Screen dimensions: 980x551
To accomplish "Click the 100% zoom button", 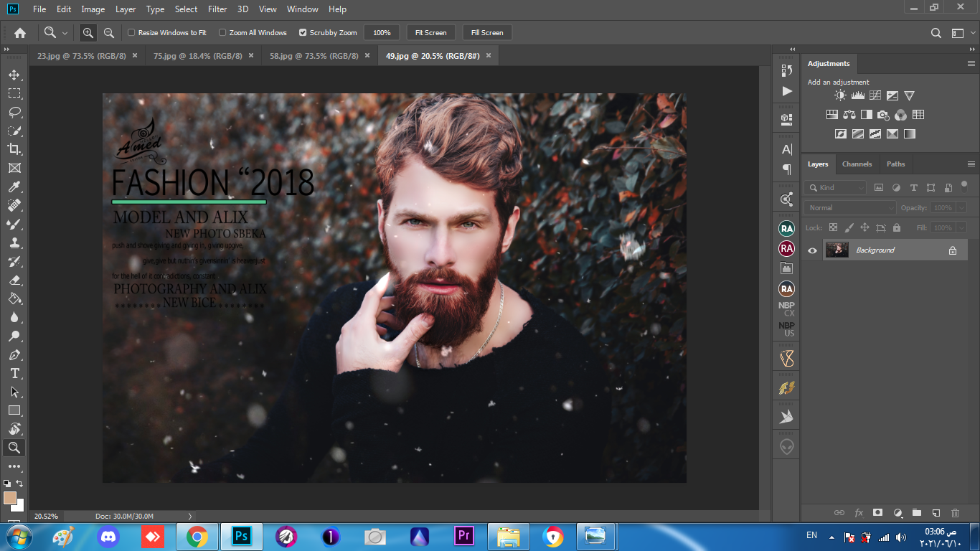I will point(382,32).
